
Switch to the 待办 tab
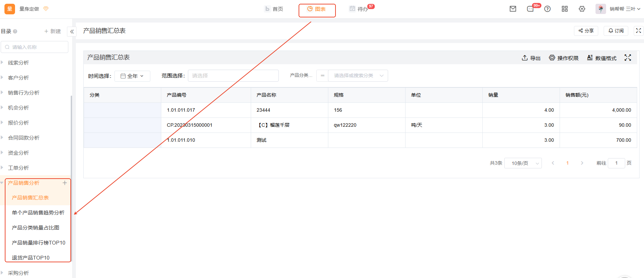359,9
